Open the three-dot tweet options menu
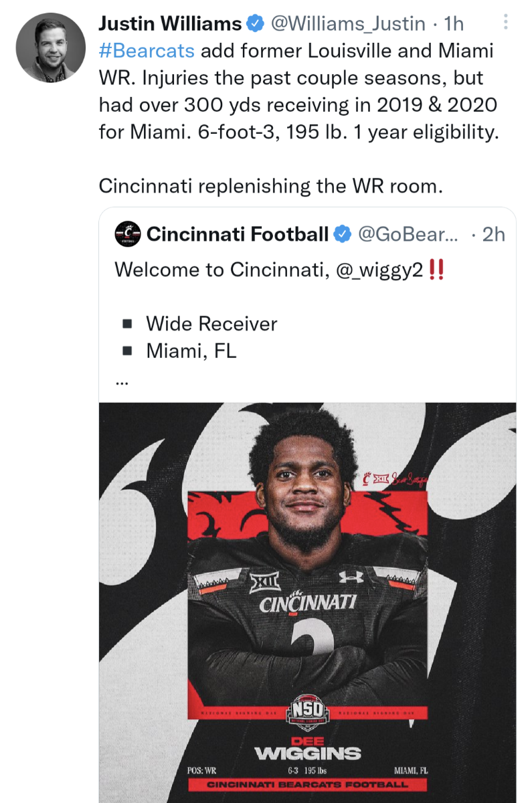 505,23
